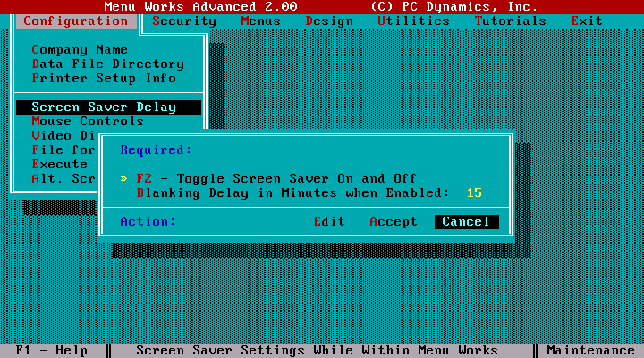This screenshot has width=644, height=358.
Task: Click the Blanking Delay in Minutes label
Action: click(x=292, y=193)
